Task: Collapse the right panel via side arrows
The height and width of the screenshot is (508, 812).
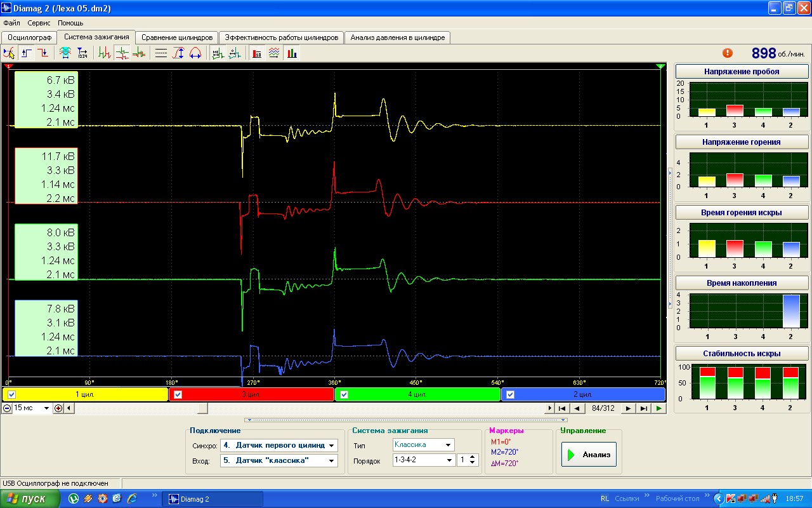Action: pos(670,238)
